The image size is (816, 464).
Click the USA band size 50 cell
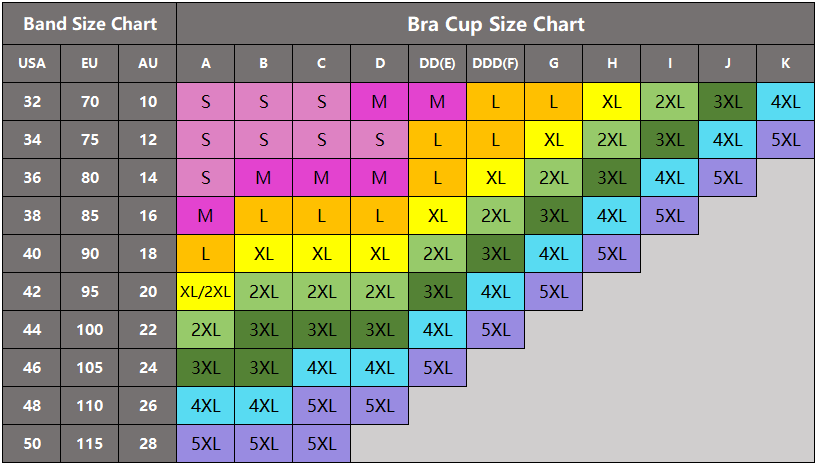[x=32, y=444]
